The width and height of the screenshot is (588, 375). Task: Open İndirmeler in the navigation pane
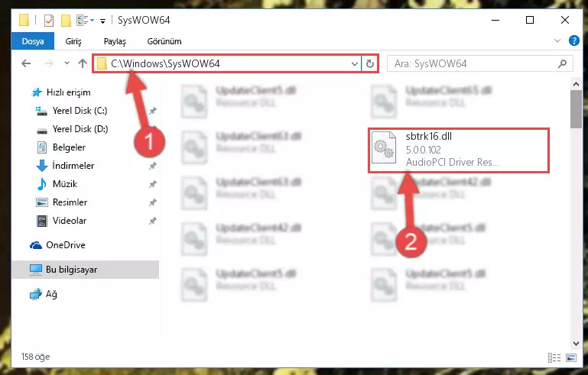pos(73,166)
